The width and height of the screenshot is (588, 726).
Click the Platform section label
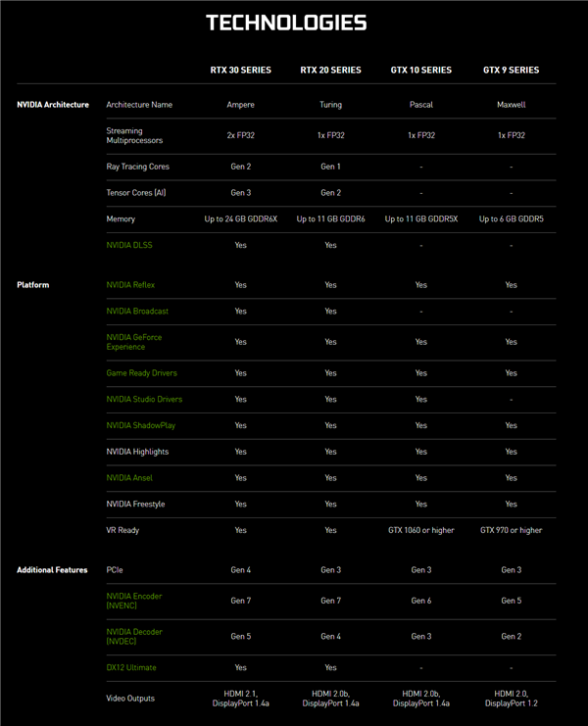tap(33, 285)
